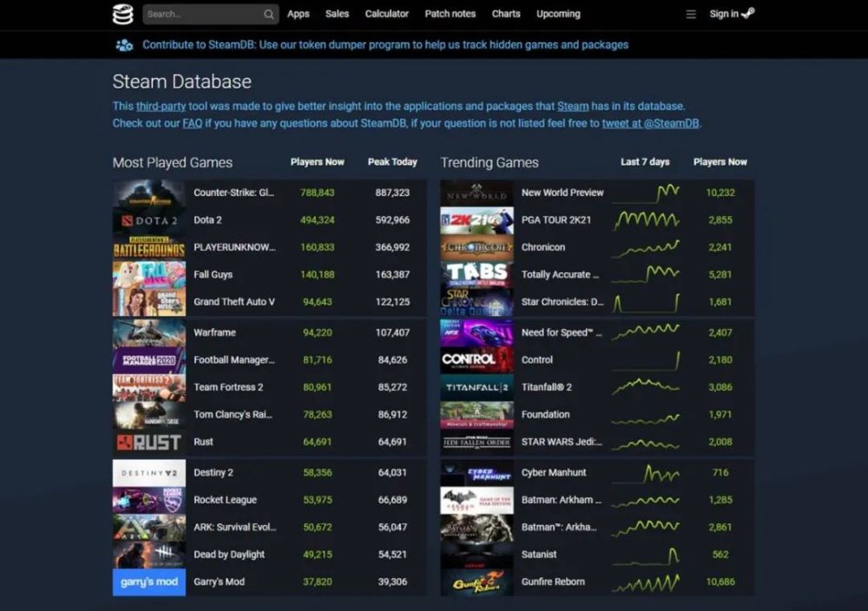Image resolution: width=868 pixels, height=611 pixels.
Task: Open the Upcoming menu item
Action: (558, 14)
